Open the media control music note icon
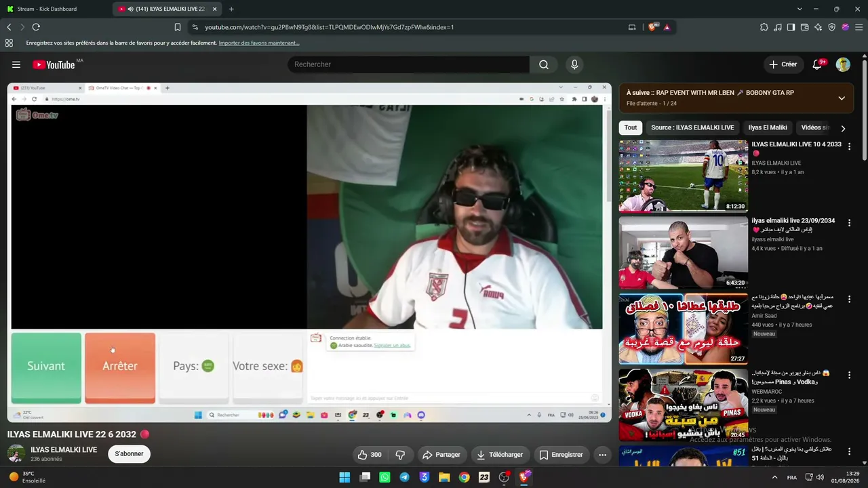Screen dimensions: 868x488 tap(778, 27)
